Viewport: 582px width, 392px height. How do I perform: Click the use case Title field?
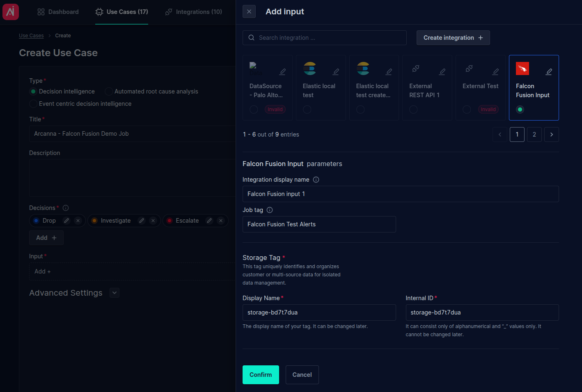[x=132, y=134]
